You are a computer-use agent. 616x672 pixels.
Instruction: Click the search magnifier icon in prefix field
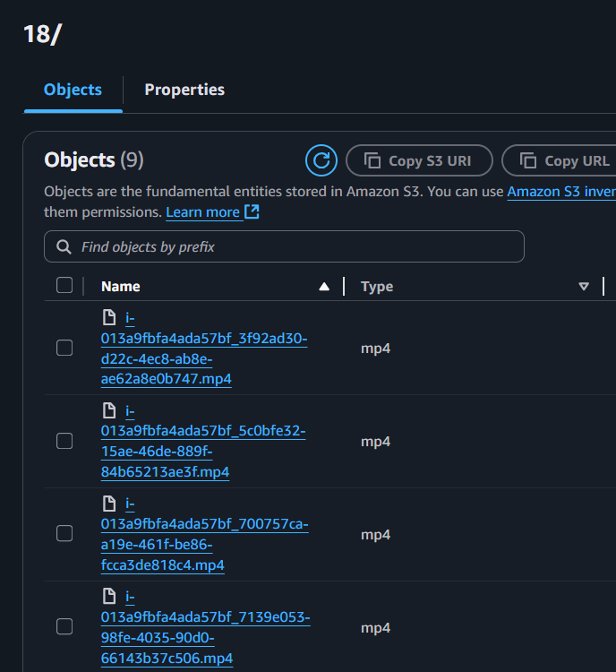[64, 247]
